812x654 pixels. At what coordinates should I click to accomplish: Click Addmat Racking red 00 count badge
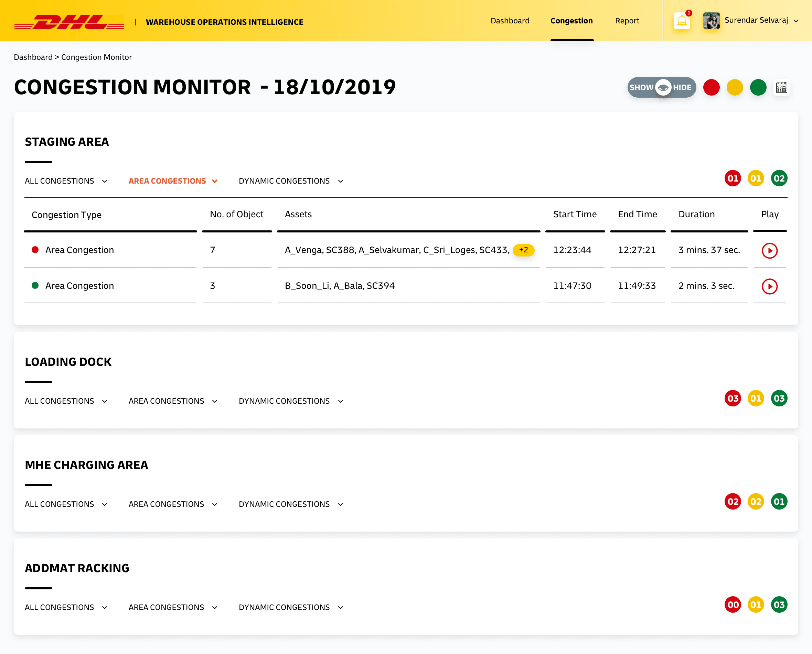(x=733, y=604)
